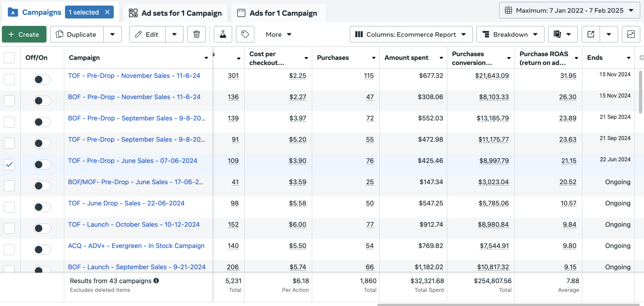Open ACQ ADV+ Evergreen campaign link
644x306 pixels.
click(x=136, y=246)
